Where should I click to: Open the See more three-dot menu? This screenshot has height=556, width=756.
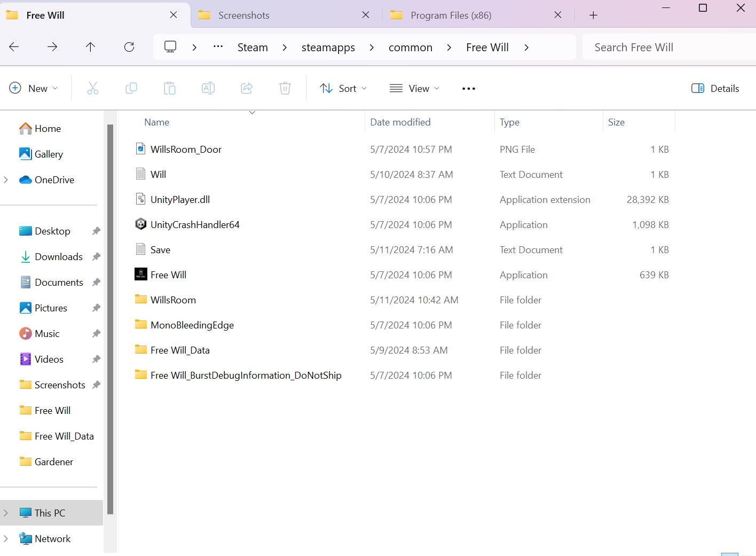[x=469, y=89]
